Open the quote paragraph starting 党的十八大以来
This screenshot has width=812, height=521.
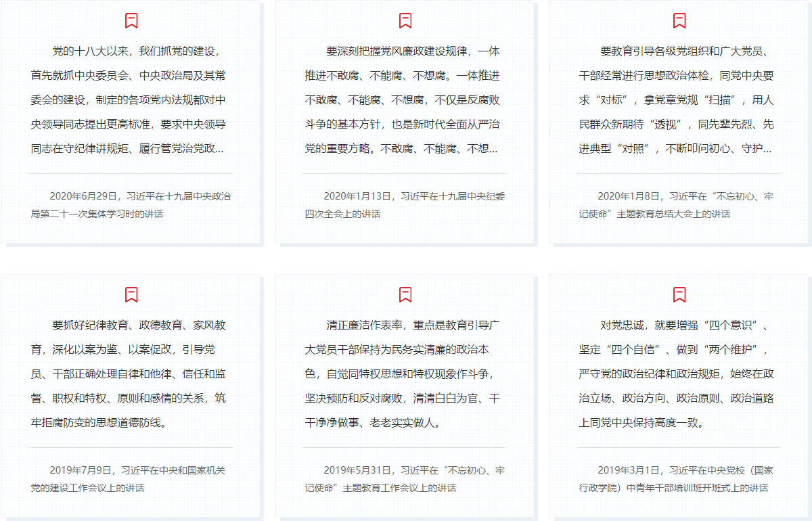(129, 100)
